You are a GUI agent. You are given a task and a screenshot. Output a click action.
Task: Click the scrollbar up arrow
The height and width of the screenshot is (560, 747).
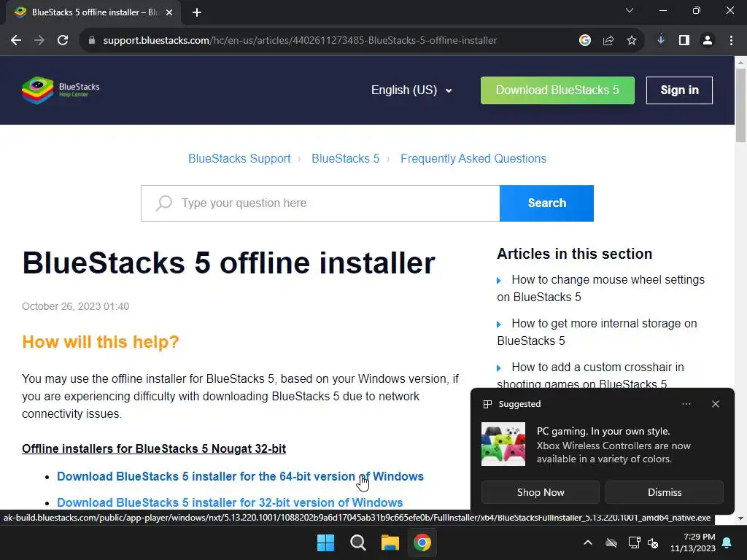(x=740, y=62)
